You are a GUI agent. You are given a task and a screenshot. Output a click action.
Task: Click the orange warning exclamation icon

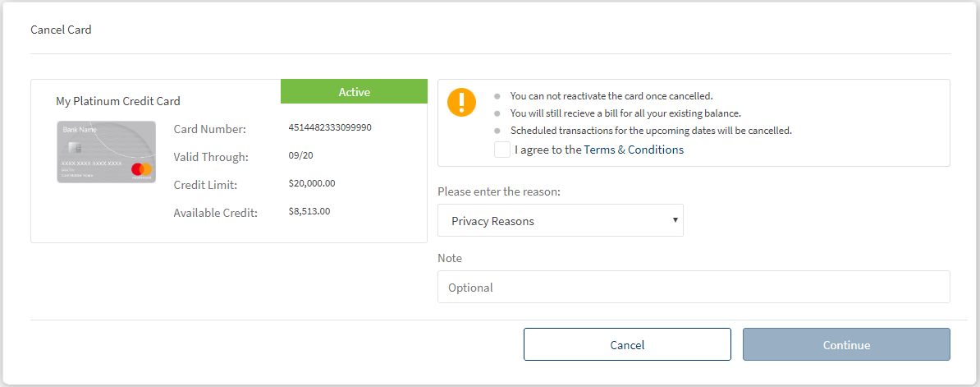pyautogui.click(x=461, y=103)
